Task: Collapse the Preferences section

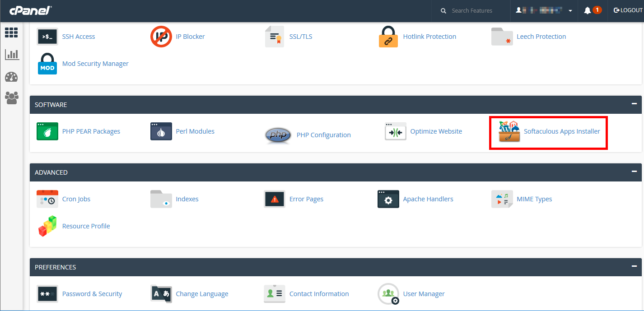Action: pyautogui.click(x=634, y=266)
